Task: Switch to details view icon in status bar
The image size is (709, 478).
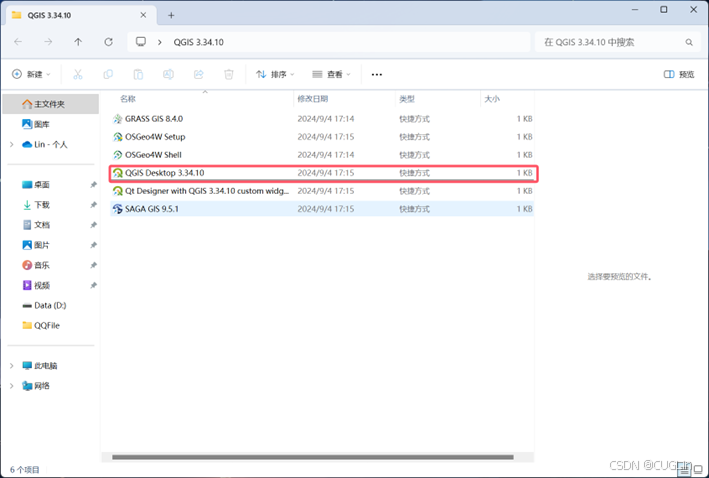Action: click(684, 470)
